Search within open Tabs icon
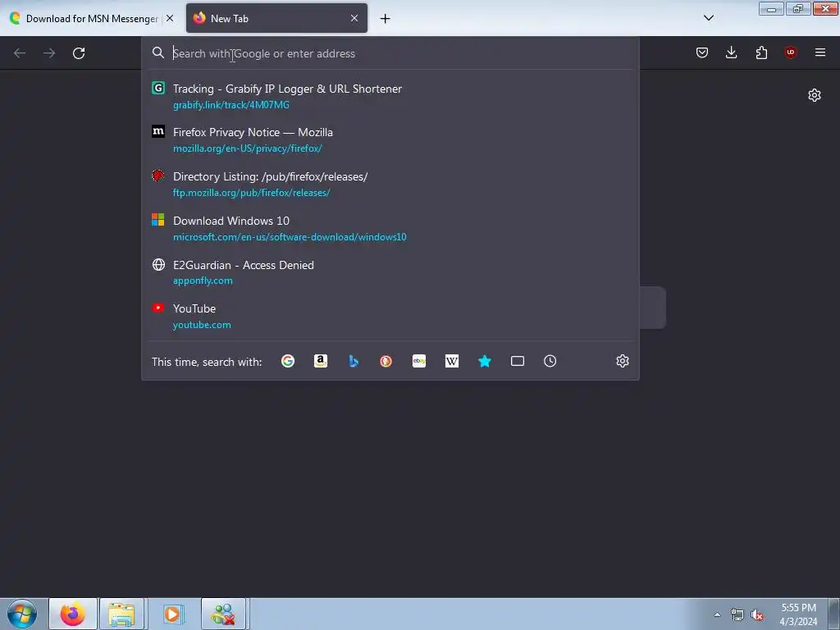The width and height of the screenshot is (840, 630). (518, 361)
